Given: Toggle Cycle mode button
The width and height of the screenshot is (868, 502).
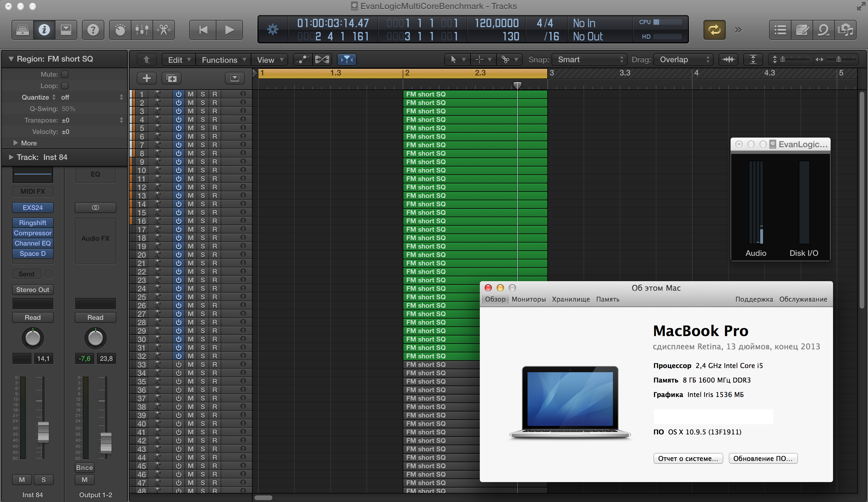Looking at the screenshot, I should (x=714, y=30).
